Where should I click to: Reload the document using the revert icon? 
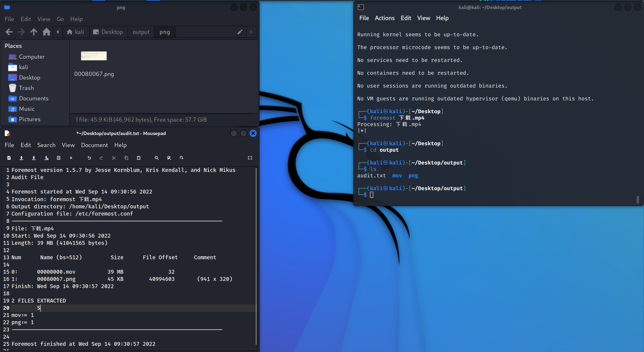click(x=59, y=158)
